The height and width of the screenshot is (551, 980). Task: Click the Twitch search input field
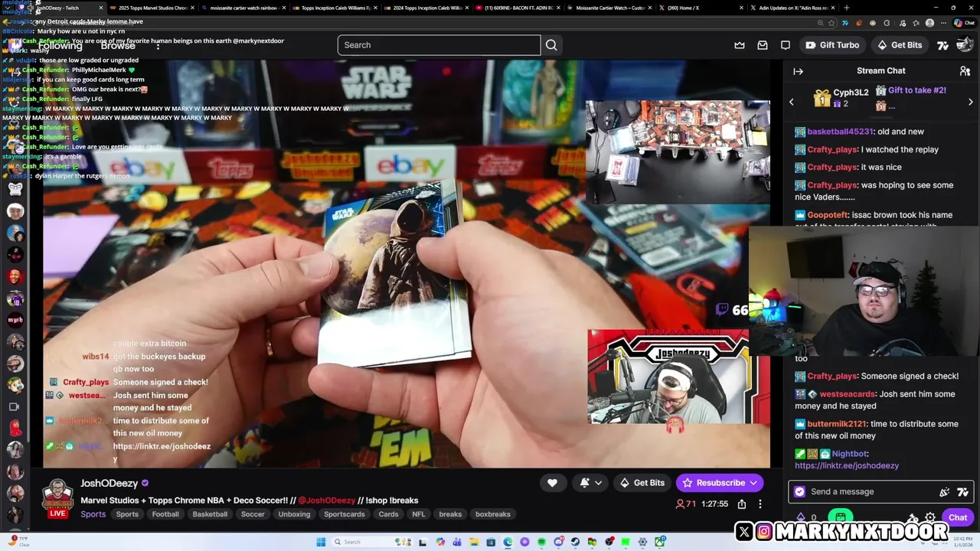point(439,45)
